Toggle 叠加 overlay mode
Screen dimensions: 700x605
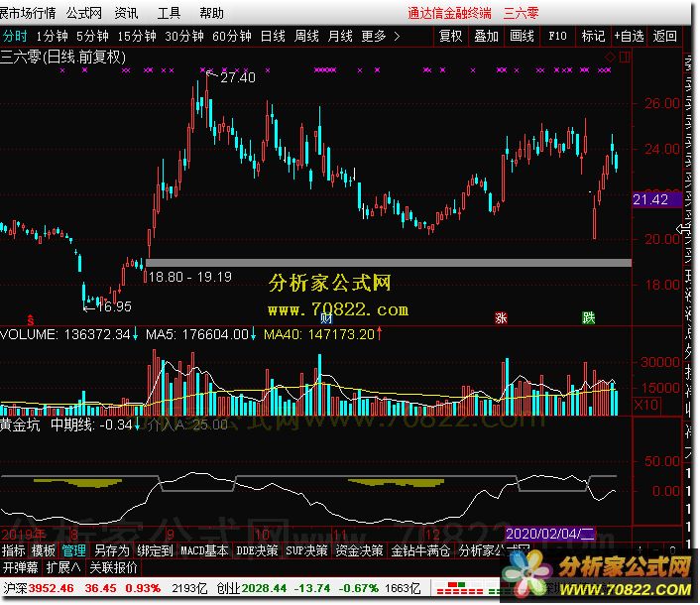tap(486, 36)
